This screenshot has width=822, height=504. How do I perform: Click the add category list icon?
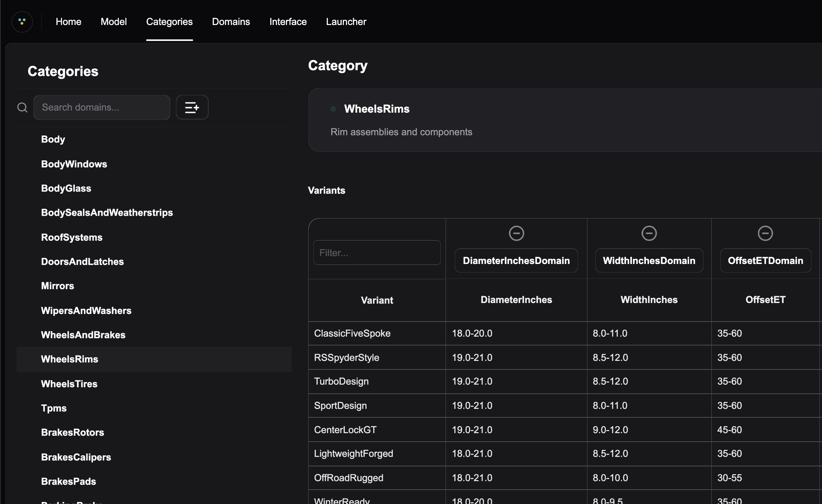click(192, 108)
